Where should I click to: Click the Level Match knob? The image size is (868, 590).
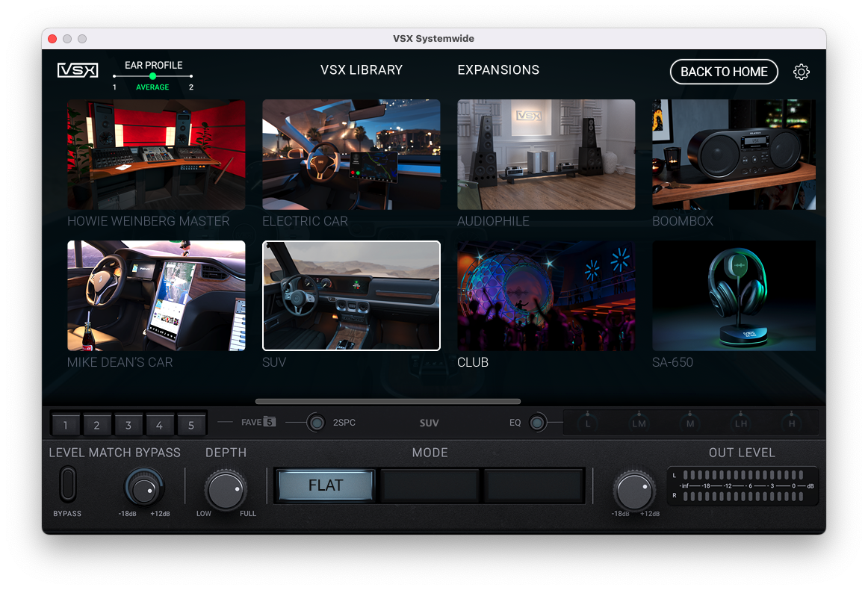tap(144, 488)
